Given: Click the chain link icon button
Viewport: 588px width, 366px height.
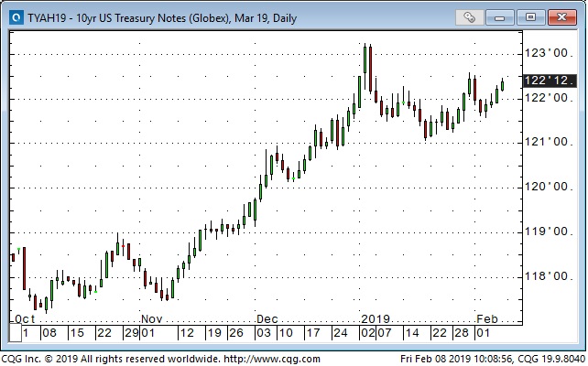Looking at the screenshot, I should [469, 17].
